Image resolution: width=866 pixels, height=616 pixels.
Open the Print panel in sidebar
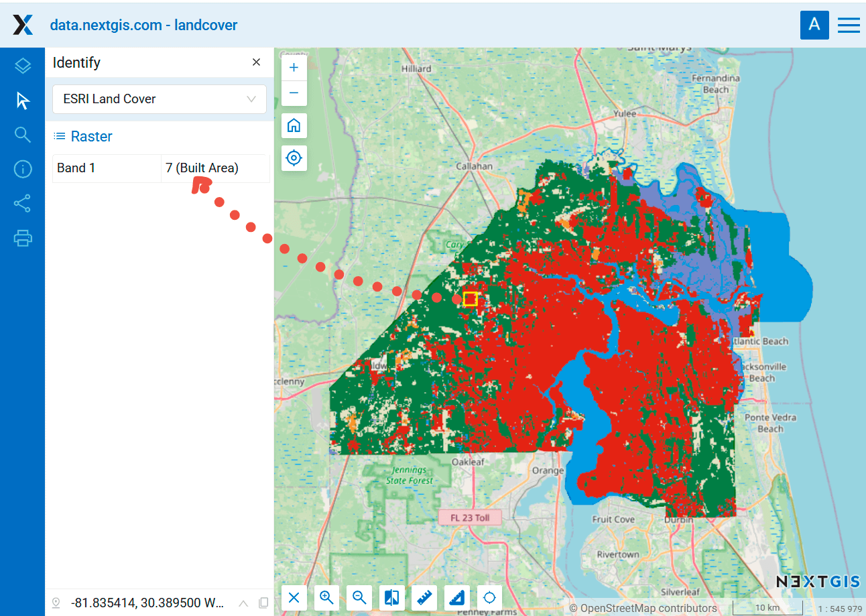23,238
